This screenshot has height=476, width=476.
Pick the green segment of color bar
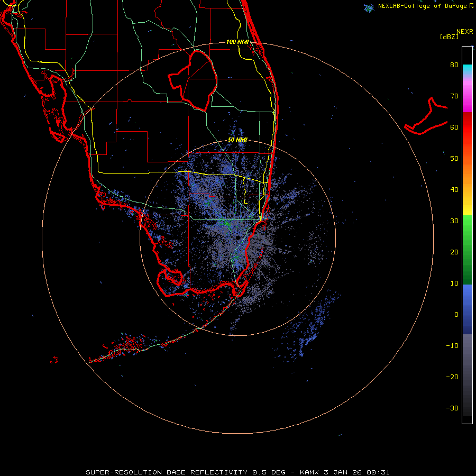pos(467,250)
